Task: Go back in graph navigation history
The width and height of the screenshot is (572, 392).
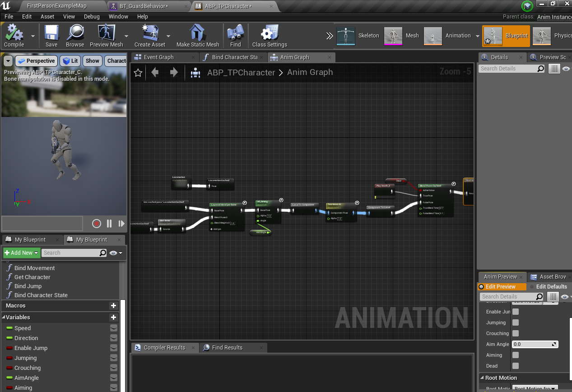Action: [155, 72]
